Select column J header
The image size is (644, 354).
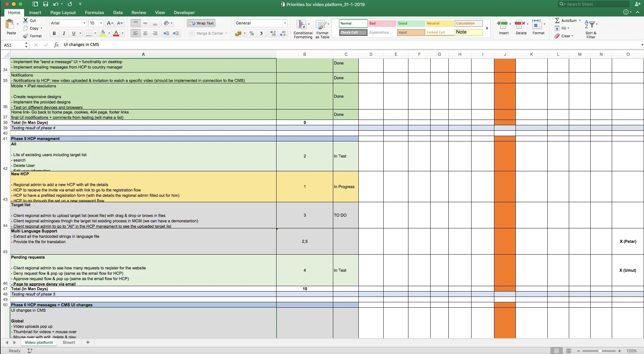505,54
